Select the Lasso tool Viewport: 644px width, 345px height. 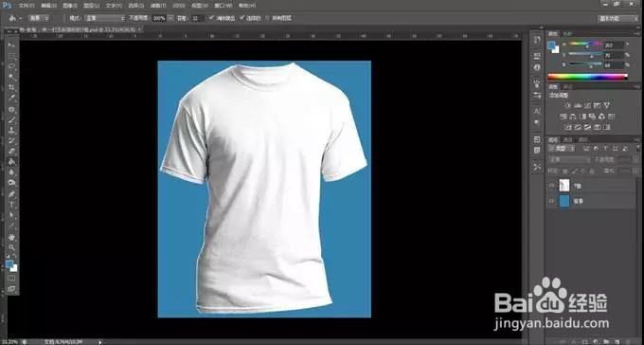[12, 66]
